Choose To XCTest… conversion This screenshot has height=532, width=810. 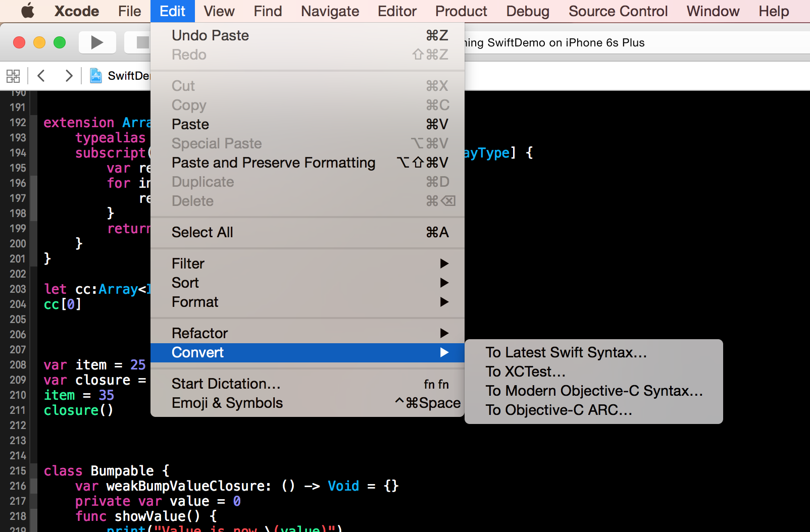pyautogui.click(x=594, y=371)
